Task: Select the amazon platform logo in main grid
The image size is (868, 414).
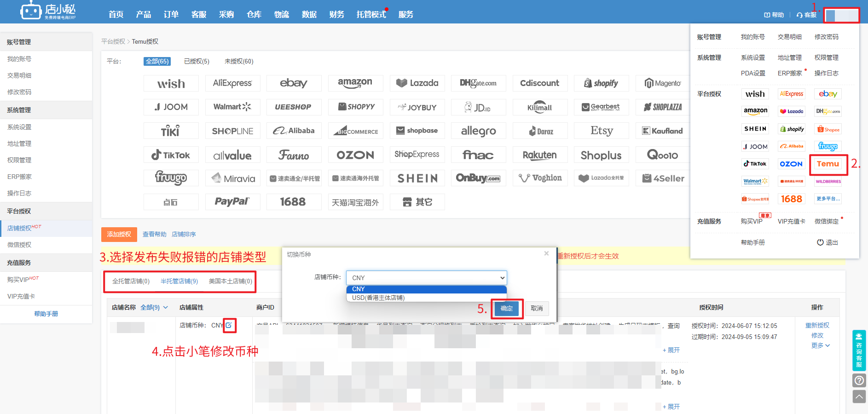Action: [x=355, y=83]
